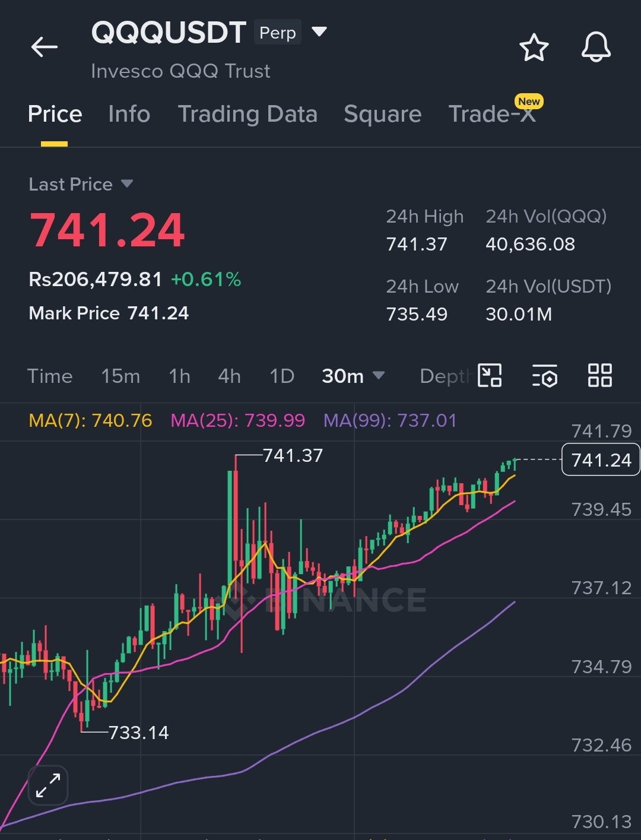Open price alert bell icon
The height and width of the screenshot is (840, 641).
[596, 47]
